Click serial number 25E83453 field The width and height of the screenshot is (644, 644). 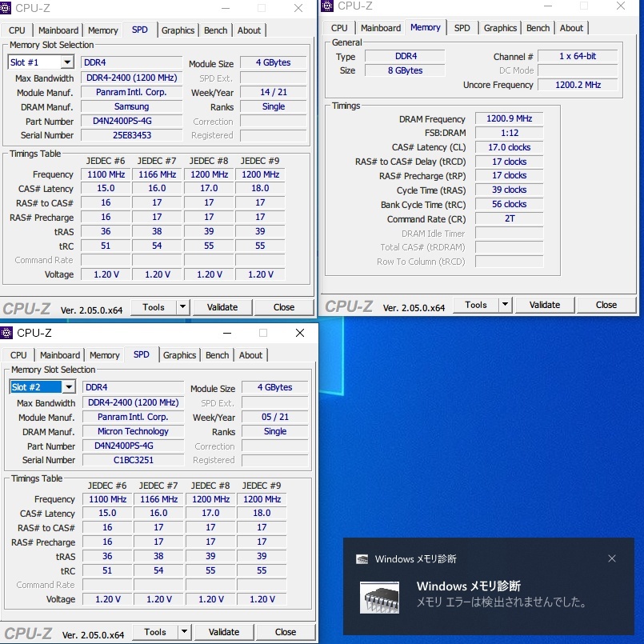pos(132,135)
